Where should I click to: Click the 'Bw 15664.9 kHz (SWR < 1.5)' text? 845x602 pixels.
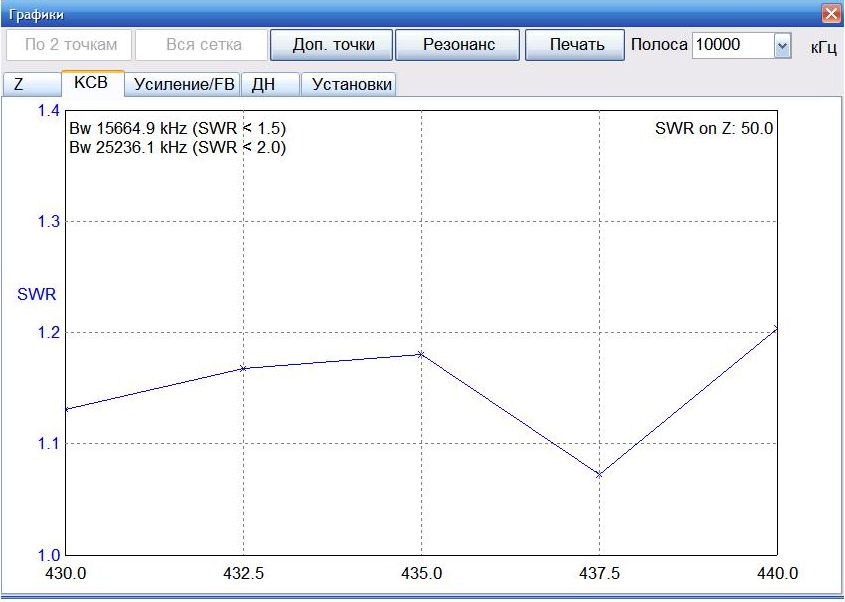(x=178, y=129)
